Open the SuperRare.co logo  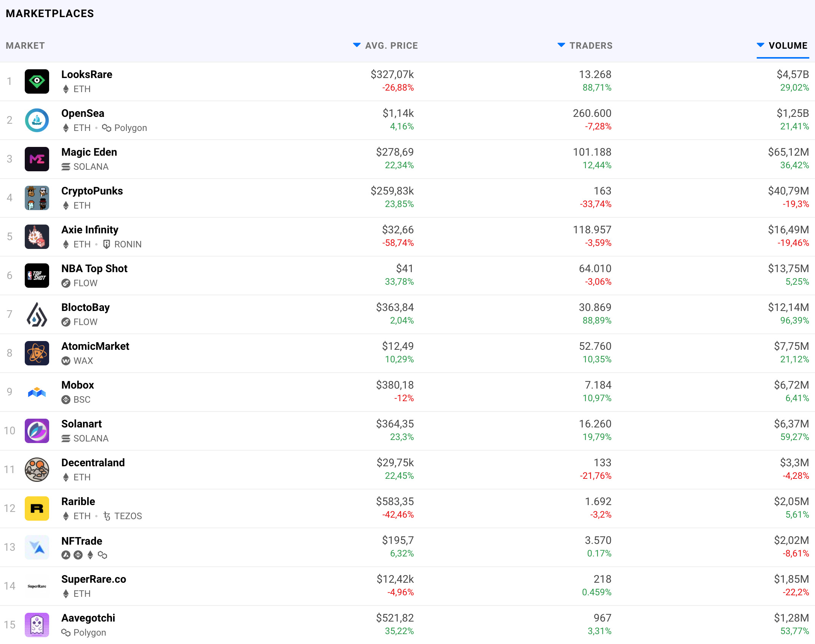[x=37, y=586]
